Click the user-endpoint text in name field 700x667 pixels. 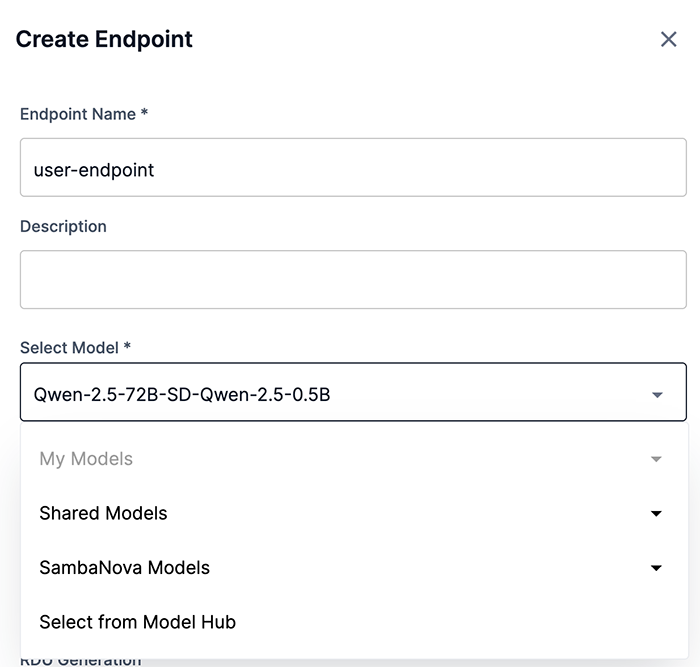tap(94, 170)
